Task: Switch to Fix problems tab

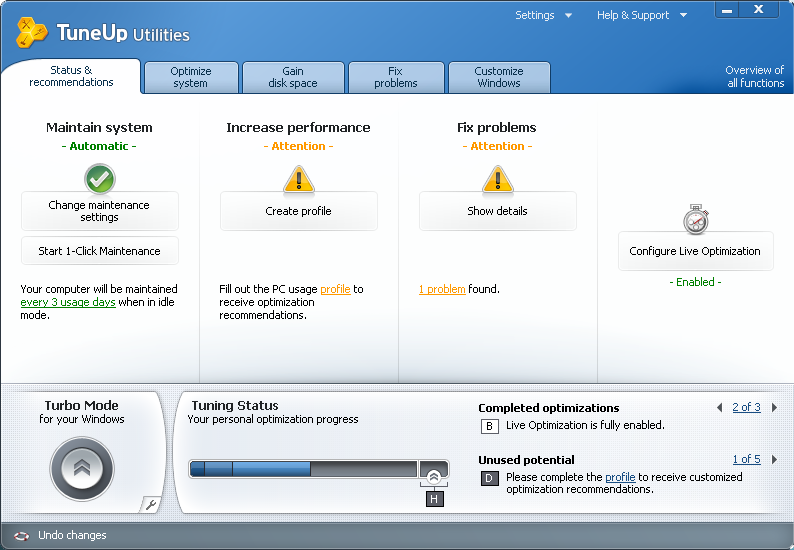Action: point(396,77)
